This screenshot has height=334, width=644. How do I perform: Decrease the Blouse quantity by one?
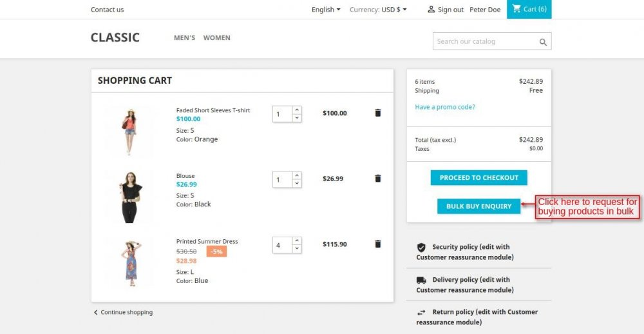296,183
